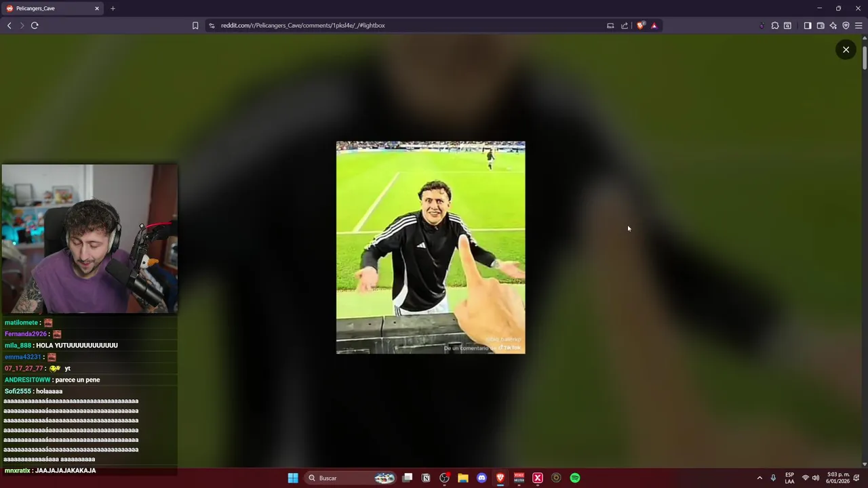Click username mnxratix in chat
The width and height of the screenshot is (868, 488).
[18, 470]
